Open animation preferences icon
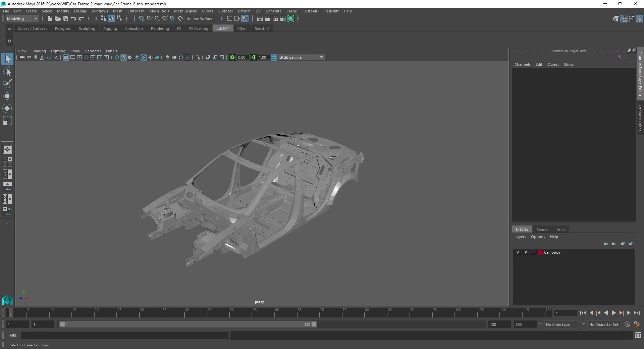Viewport: 644px width, 349px height. pyautogui.click(x=637, y=325)
